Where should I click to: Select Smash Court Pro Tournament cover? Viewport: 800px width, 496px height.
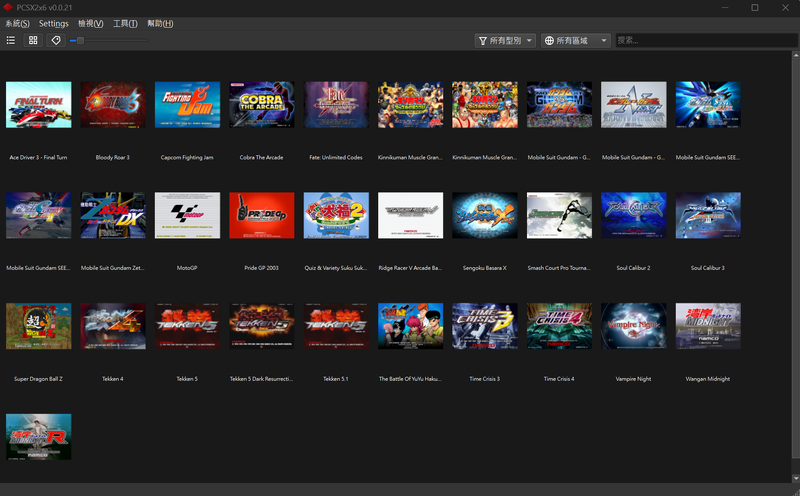pos(559,215)
